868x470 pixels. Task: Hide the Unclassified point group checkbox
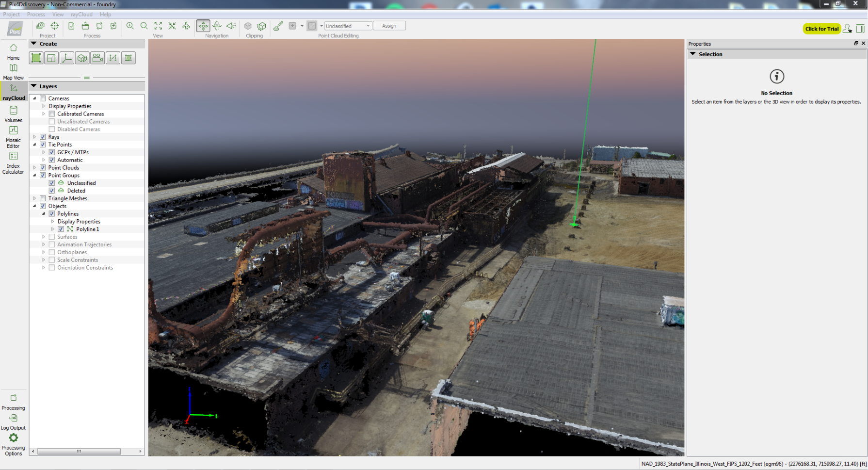click(x=52, y=183)
